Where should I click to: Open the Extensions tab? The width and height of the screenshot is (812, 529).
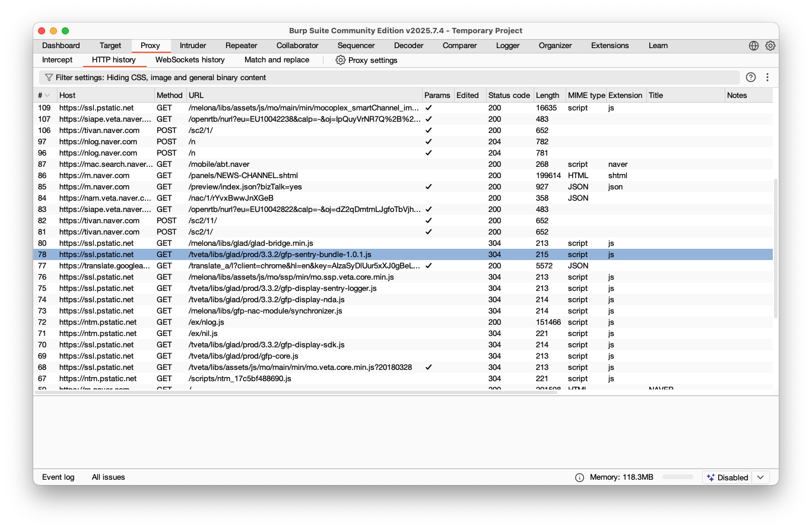pyautogui.click(x=610, y=46)
